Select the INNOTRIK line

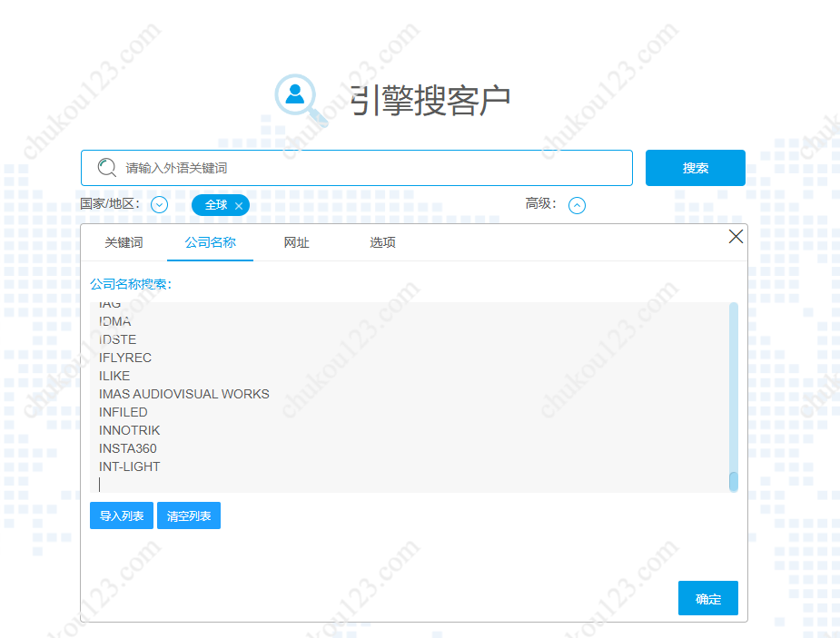click(129, 430)
